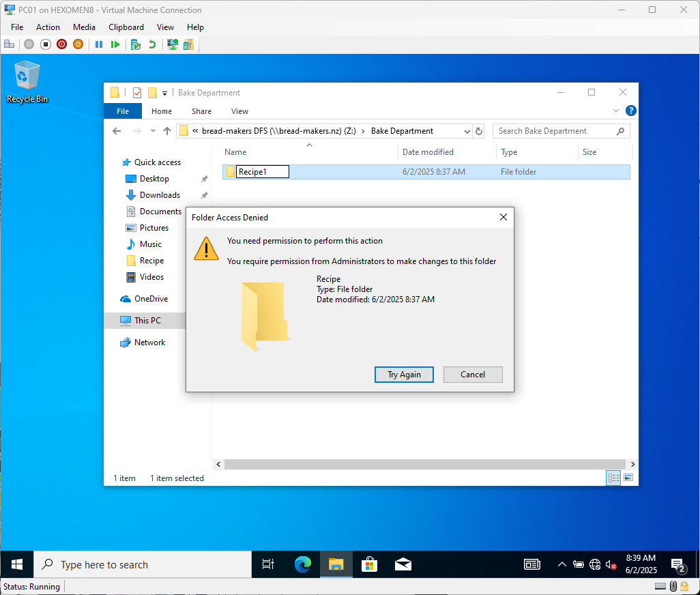Pause the virtual machine
The image size is (700, 595).
(99, 44)
